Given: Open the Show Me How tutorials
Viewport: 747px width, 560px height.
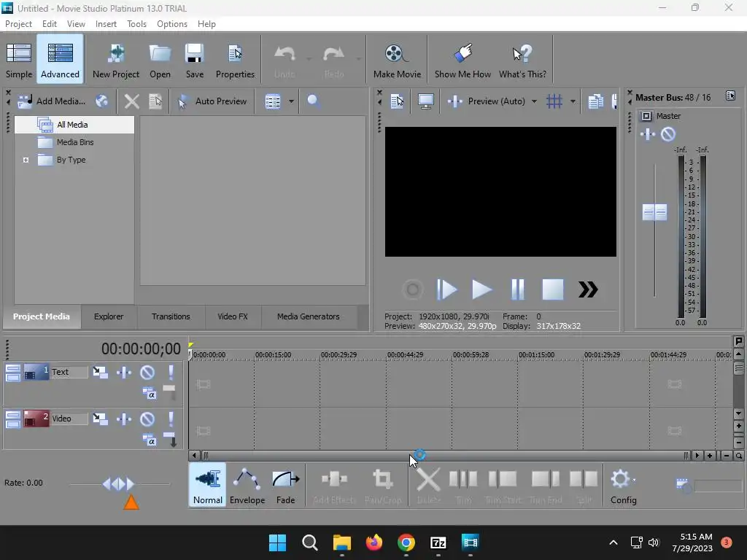Looking at the screenshot, I should point(462,60).
